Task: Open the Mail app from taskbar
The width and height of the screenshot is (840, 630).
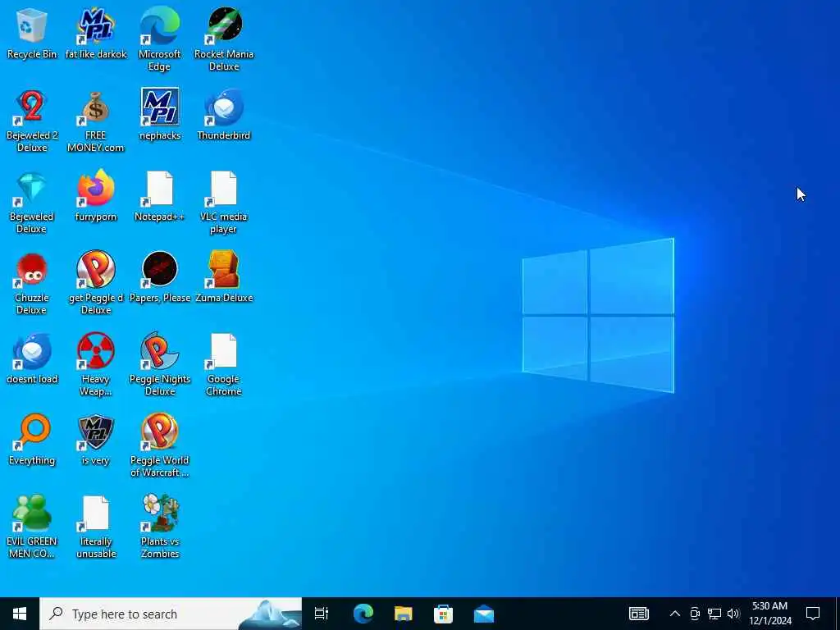Action: coord(484,614)
